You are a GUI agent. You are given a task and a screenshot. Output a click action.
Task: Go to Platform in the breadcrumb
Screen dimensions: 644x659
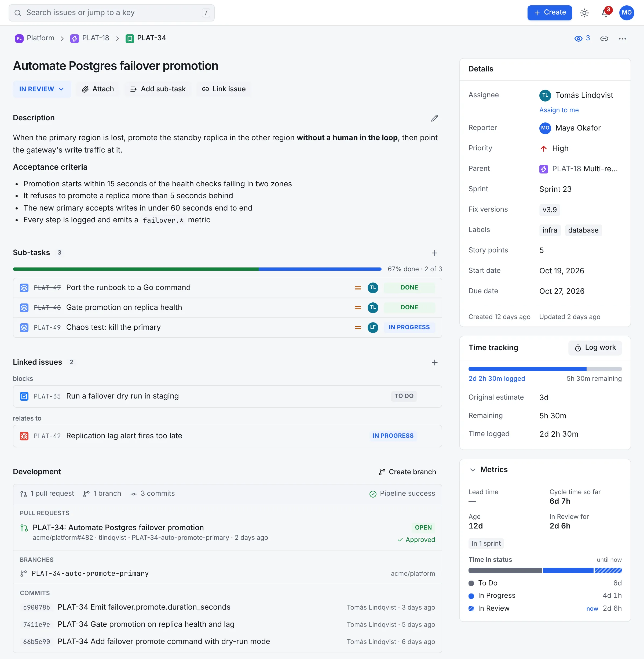coord(40,38)
